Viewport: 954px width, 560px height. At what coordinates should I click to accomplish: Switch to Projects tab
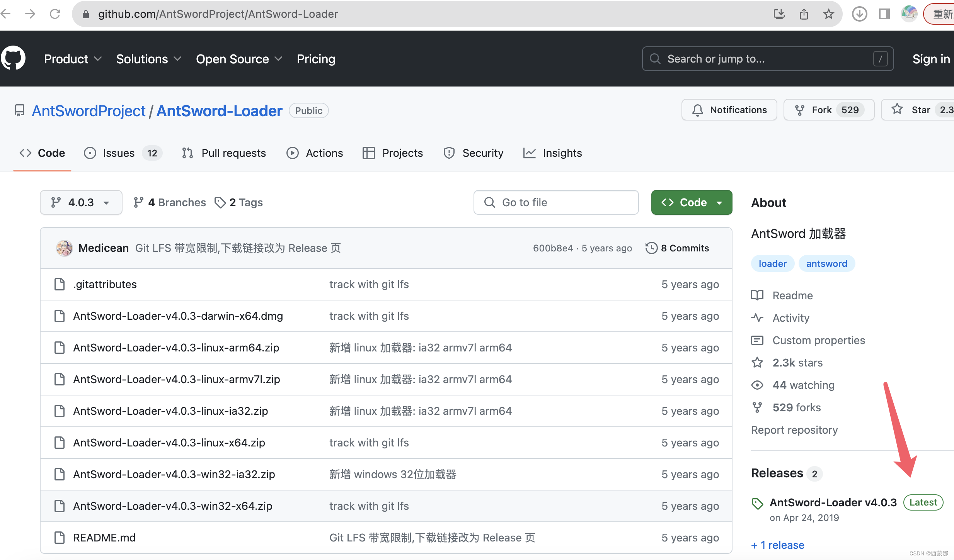393,153
